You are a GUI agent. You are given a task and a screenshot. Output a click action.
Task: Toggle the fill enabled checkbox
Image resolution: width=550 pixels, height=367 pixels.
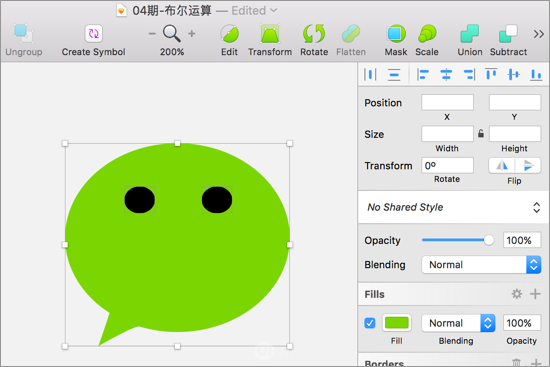coord(370,323)
